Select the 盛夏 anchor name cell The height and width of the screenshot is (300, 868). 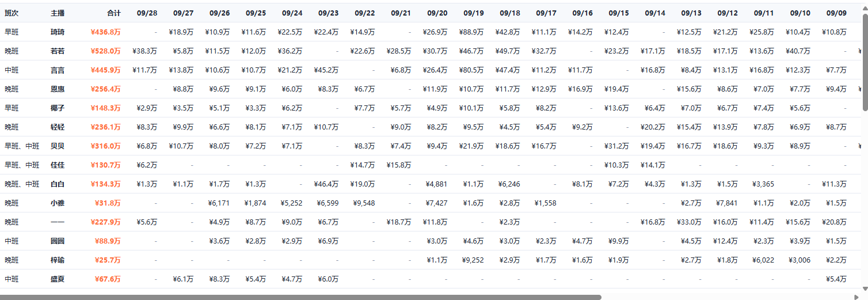coord(58,279)
